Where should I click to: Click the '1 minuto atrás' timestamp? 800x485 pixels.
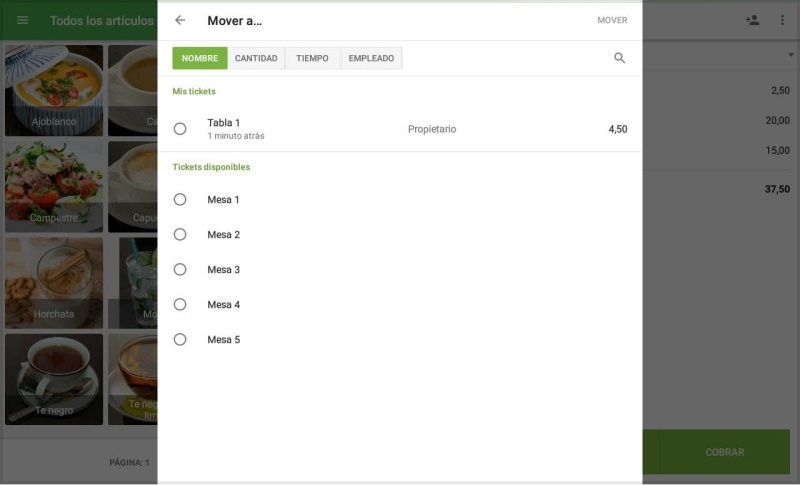click(236, 136)
